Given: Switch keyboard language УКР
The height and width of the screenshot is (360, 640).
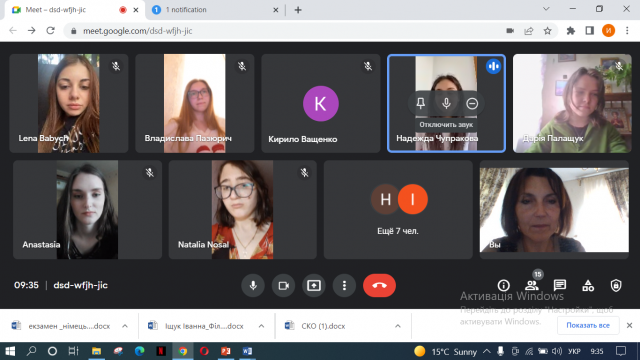Looking at the screenshot, I should coord(574,351).
